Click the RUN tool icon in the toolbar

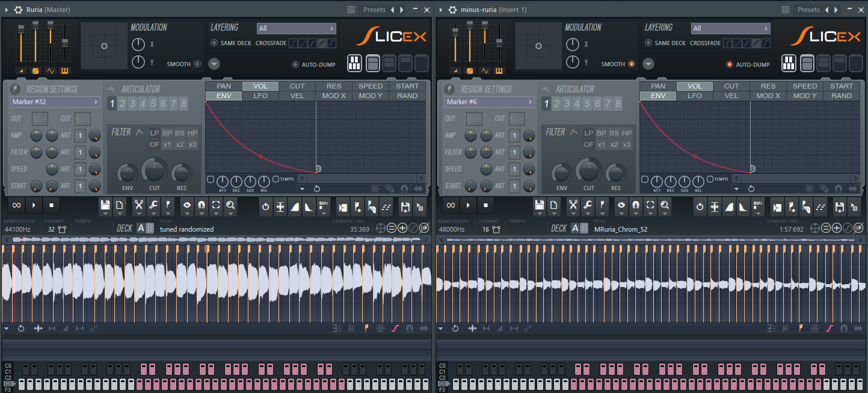click(x=324, y=206)
